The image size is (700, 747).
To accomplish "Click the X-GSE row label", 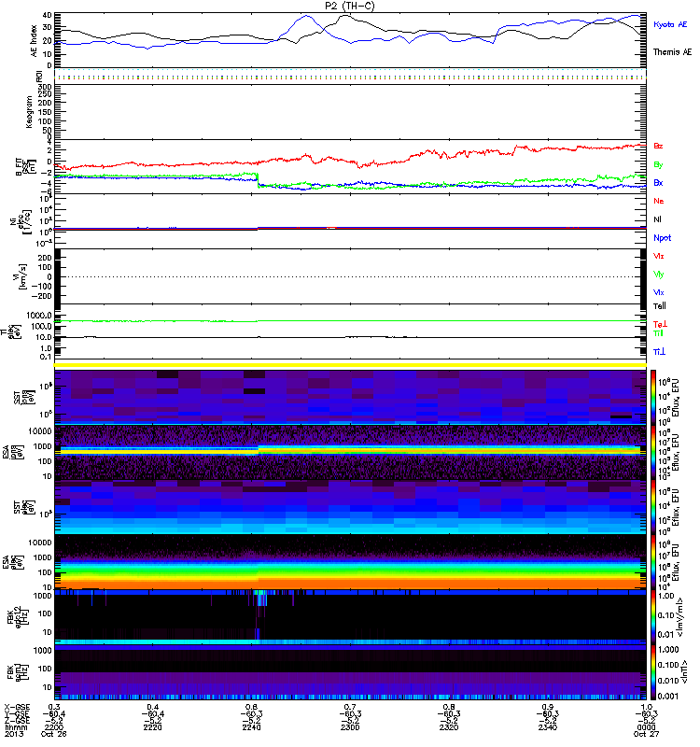I will coord(17,707).
